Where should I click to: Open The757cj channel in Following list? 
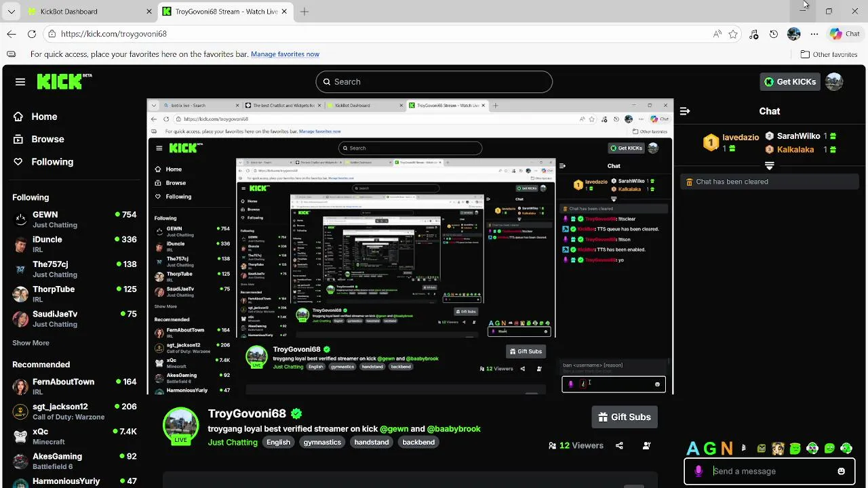(75, 269)
